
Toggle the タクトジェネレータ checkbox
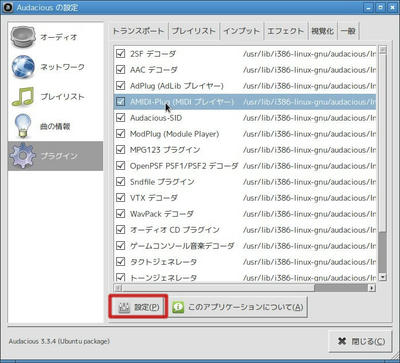pyautogui.click(x=120, y=262)
